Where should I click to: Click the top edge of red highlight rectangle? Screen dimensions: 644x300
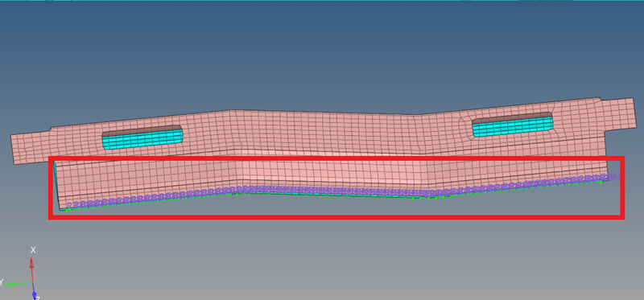pos(336,158)
